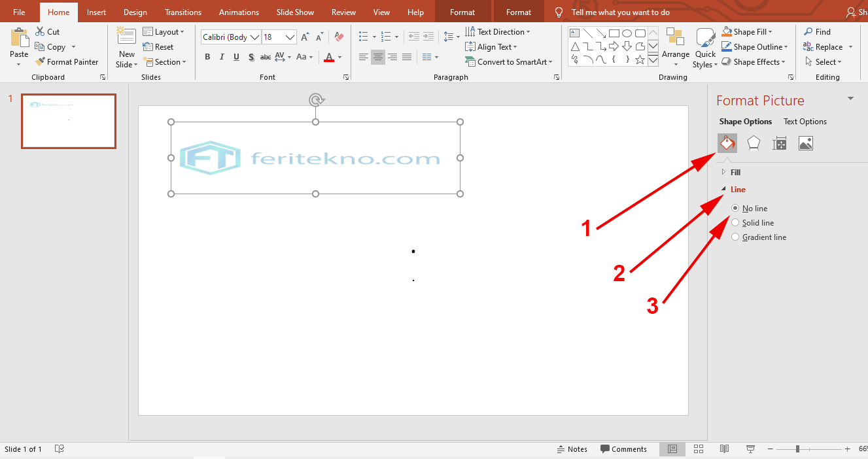
Task: Decrease font size with the smaller A
Action: click(x=319, y=37)
